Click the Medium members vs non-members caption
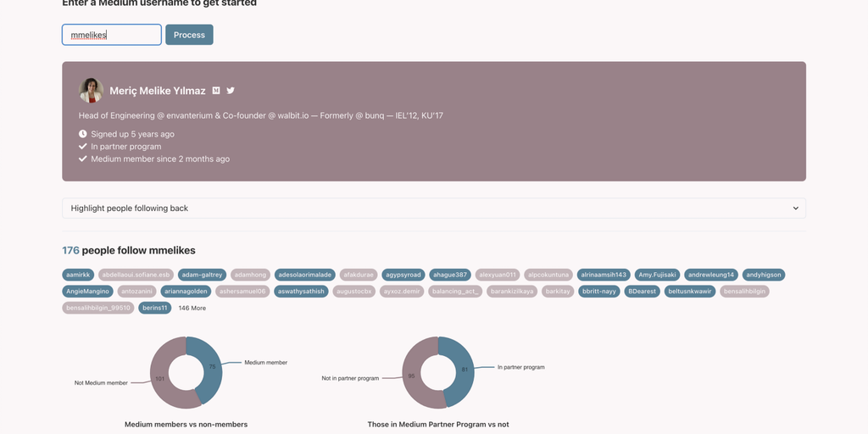The image size is (868, 434). (x=186, y=425)
